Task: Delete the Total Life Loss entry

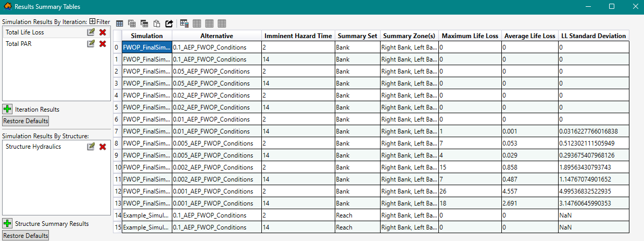Action: (x=103, y=32)
